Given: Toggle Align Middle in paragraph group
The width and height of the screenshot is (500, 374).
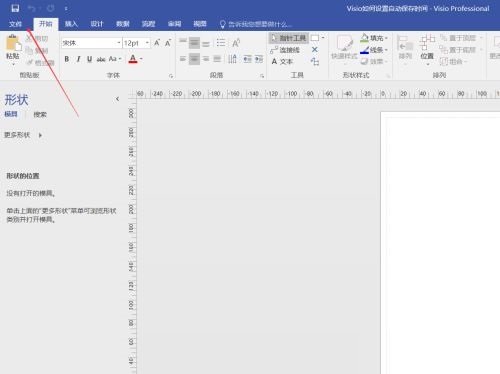Looking at the screenshot, I should point(194,43).
